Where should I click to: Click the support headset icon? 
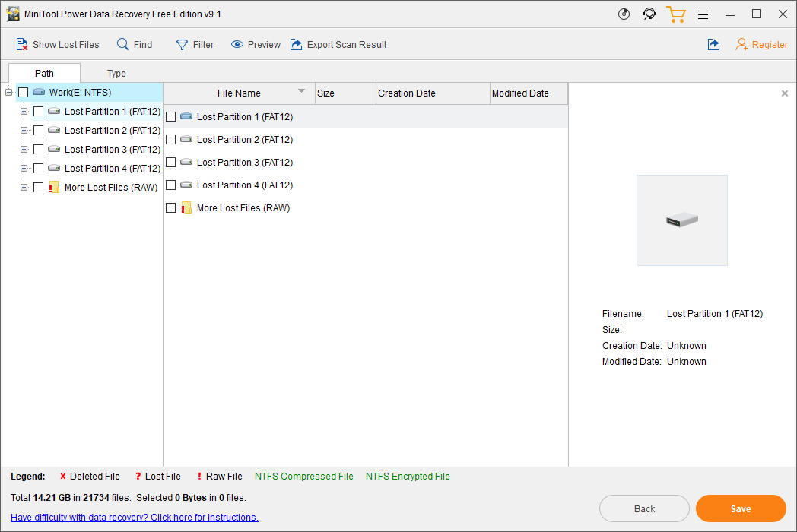coord(649,14)
